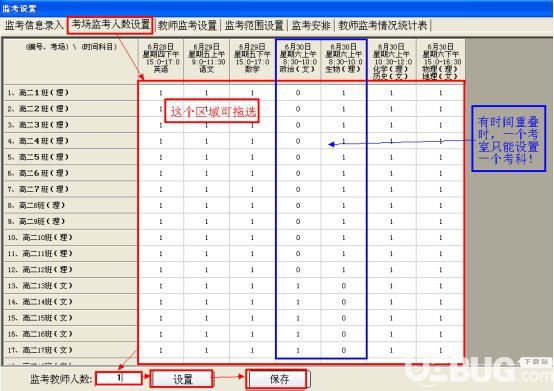
Task: Select row header 15、高二15班(文)
Action: click(70, 318)
